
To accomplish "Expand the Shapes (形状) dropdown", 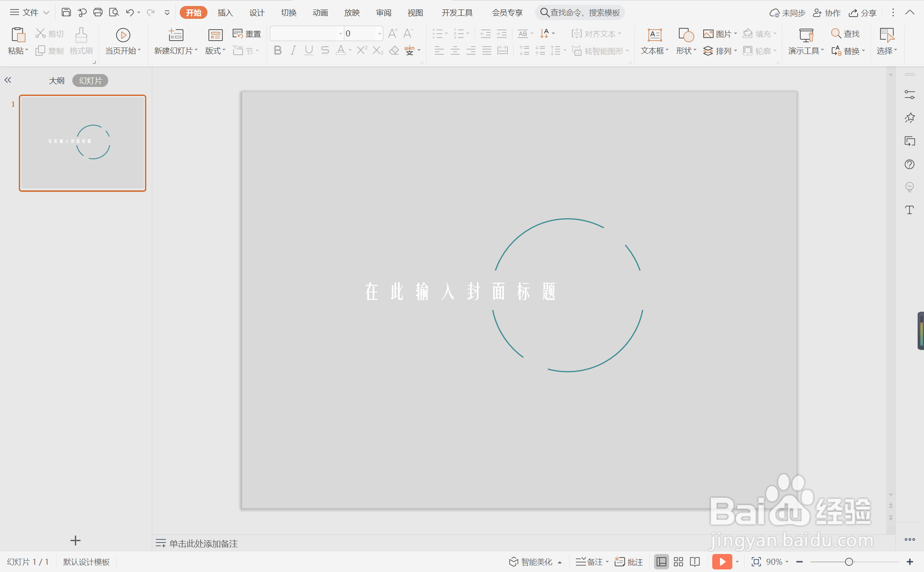I will pos(686,51).
